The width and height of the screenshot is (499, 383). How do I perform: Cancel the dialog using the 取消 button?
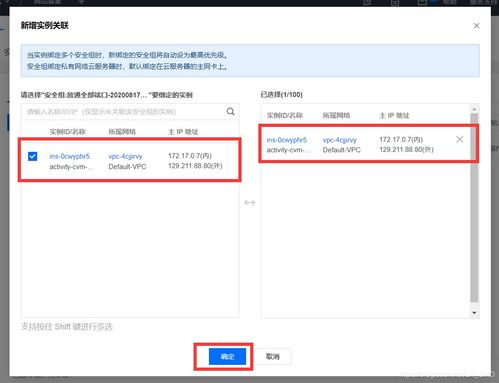273,357
